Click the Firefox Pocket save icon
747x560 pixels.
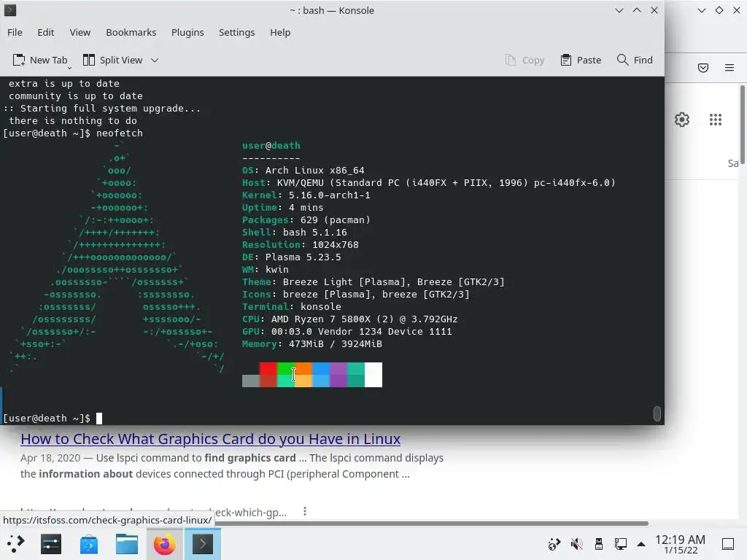tap(703, 68)
